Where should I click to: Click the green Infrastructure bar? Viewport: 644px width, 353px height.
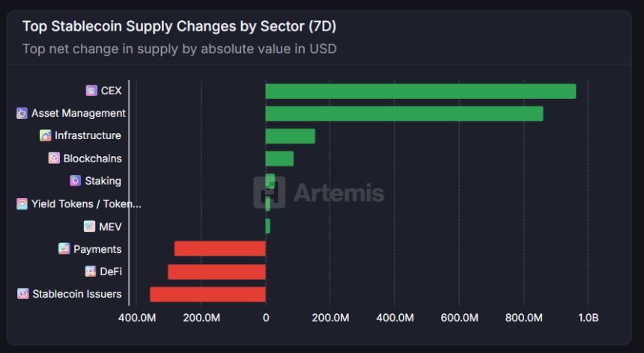click(x=290, y=136)
